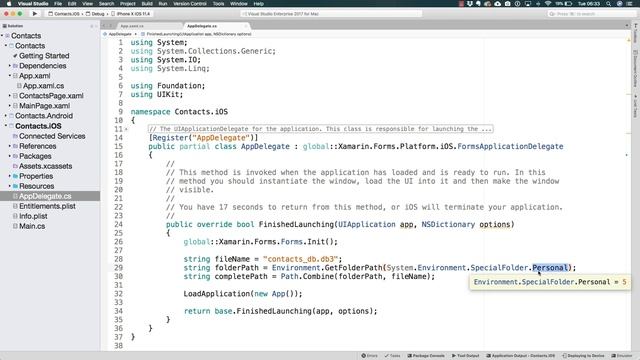Image resolution: width=640 pixels, height=360 pixels.
Task: Open the Errors pad
Action: [369, 356]
